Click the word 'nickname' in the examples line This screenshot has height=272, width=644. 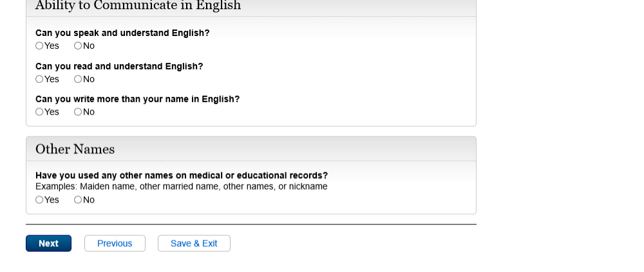click(308, 186)
